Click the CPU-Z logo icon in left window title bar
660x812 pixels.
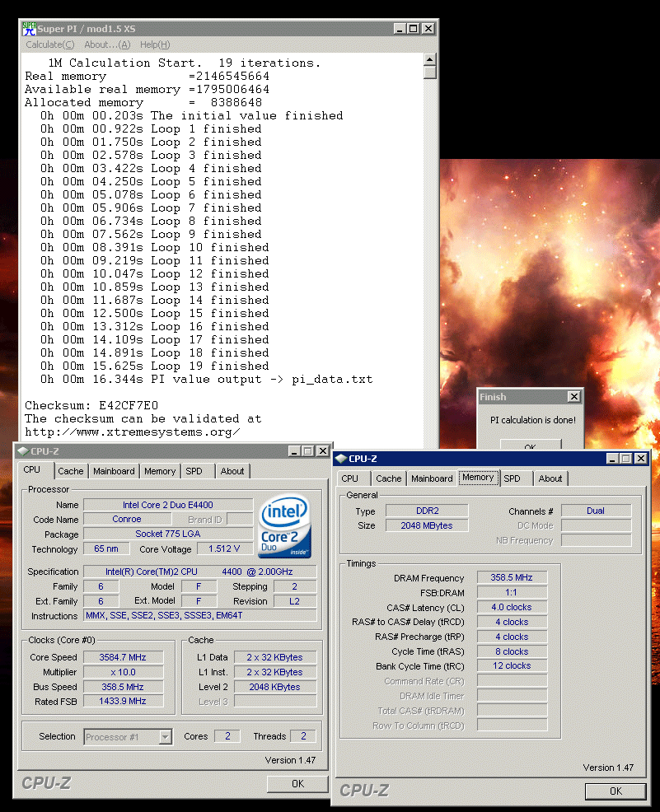click(x=23, y=451)
